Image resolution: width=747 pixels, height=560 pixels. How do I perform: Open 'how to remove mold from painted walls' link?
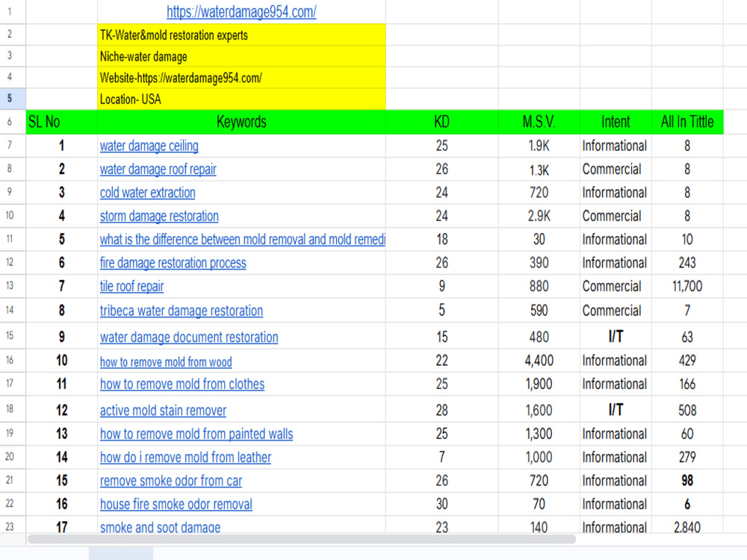[196, 433]
